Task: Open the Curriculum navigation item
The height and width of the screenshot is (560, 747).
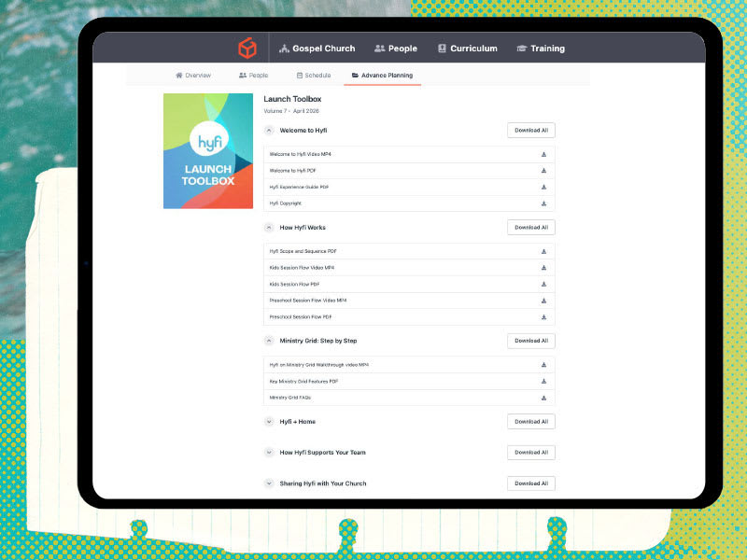Action: 468,49
